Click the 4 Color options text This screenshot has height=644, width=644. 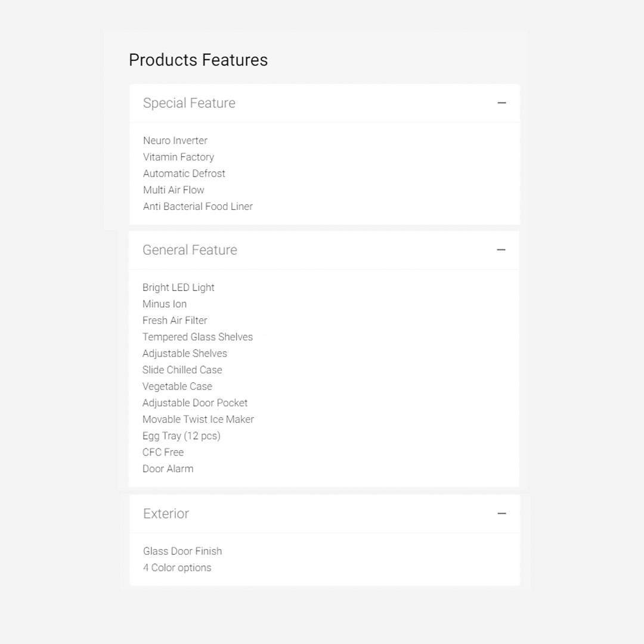click(x=177, y=568)
